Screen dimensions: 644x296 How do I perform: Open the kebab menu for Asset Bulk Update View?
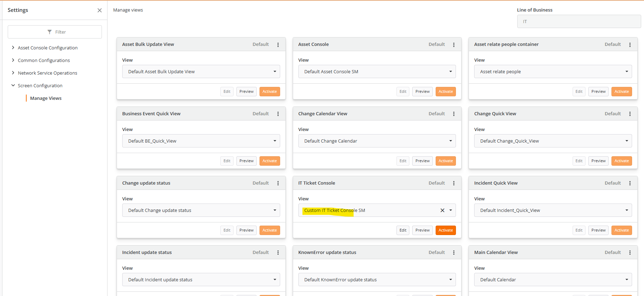[278, 44]
